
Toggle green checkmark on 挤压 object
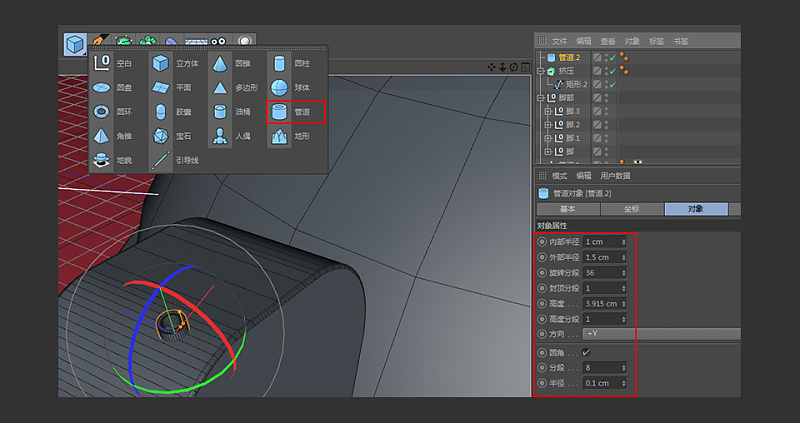tap(611, 72)
